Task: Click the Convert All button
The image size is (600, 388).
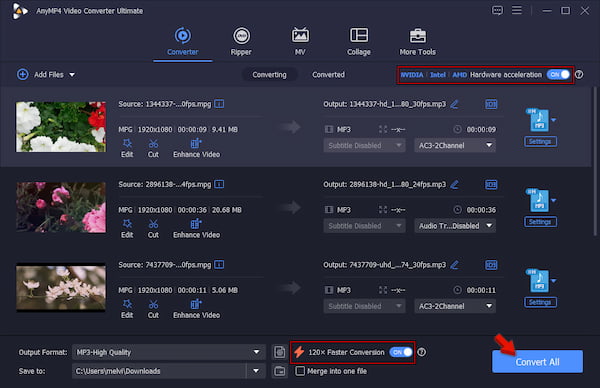Action: [538, 362]
